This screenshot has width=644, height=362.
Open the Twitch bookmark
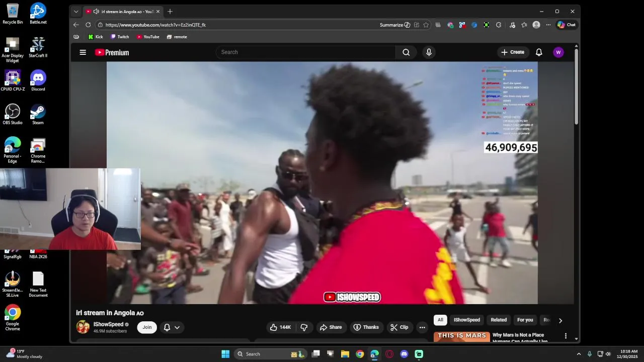pyautogui.click(x=120, y=37)
